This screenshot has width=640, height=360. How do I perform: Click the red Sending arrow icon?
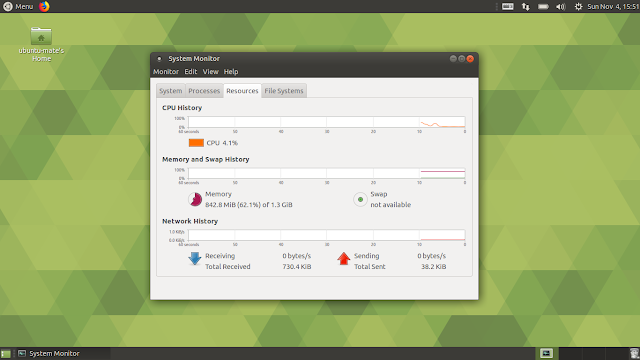(344, 259)
